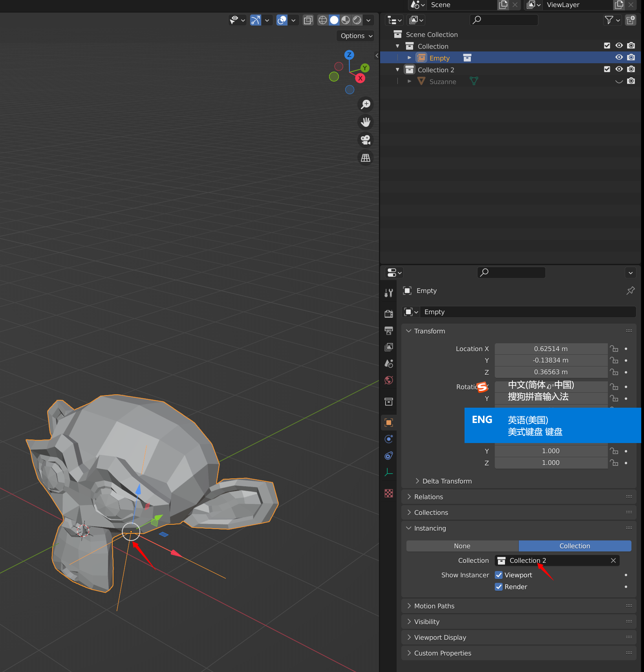Select rendered viewport shading
The width and height of the screenshot is (644, 672).
pyautogui.click(x=357, y=20)
